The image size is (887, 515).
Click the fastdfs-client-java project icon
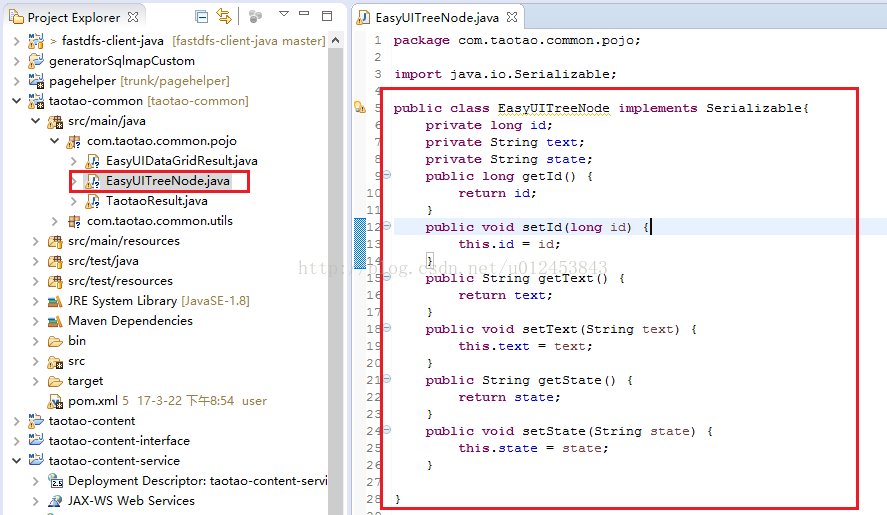[36, 41]
